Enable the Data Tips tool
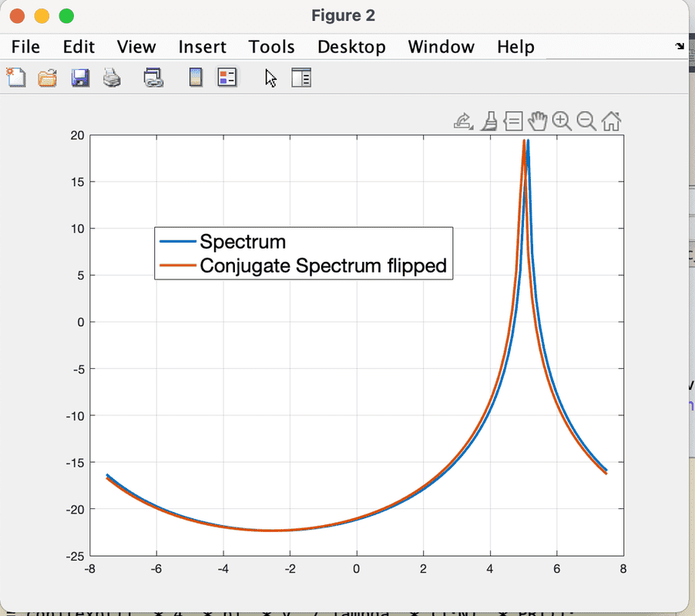 pos(513,121)
